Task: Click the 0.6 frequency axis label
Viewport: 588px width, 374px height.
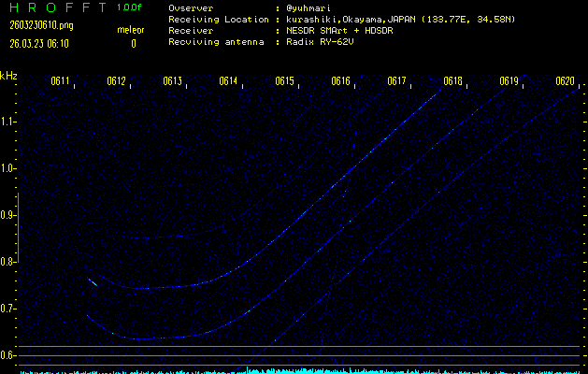Action: click(x=8, y=355)
